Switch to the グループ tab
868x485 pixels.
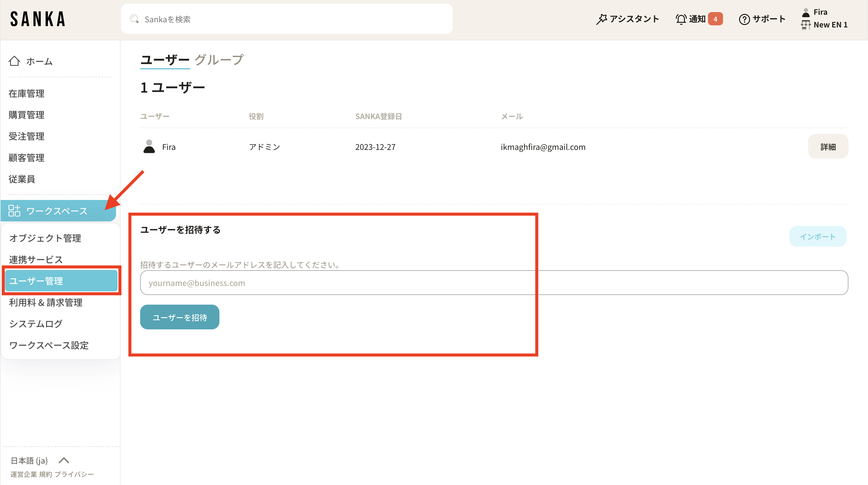point(219,60)
